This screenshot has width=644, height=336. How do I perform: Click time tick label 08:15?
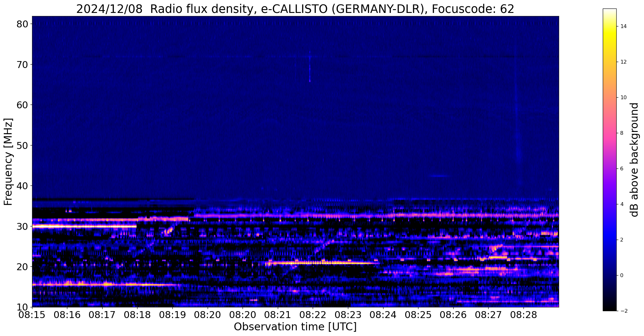click(32, 315)
